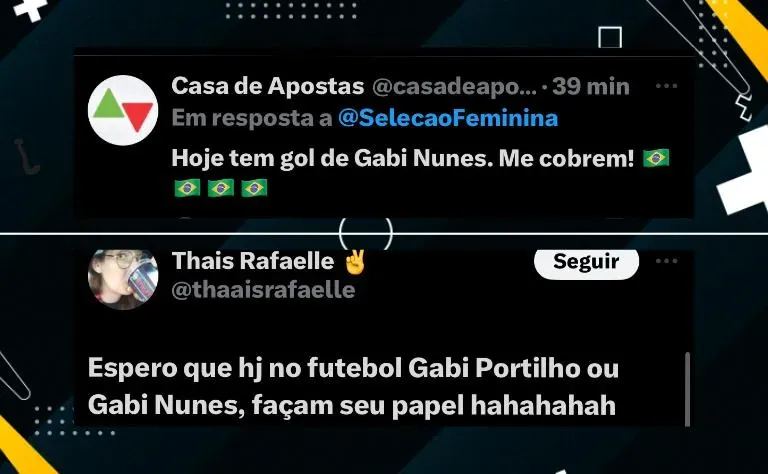768x474 pixels.
Task: Click the last Brazil flag emoji
Action: (254, 188)
